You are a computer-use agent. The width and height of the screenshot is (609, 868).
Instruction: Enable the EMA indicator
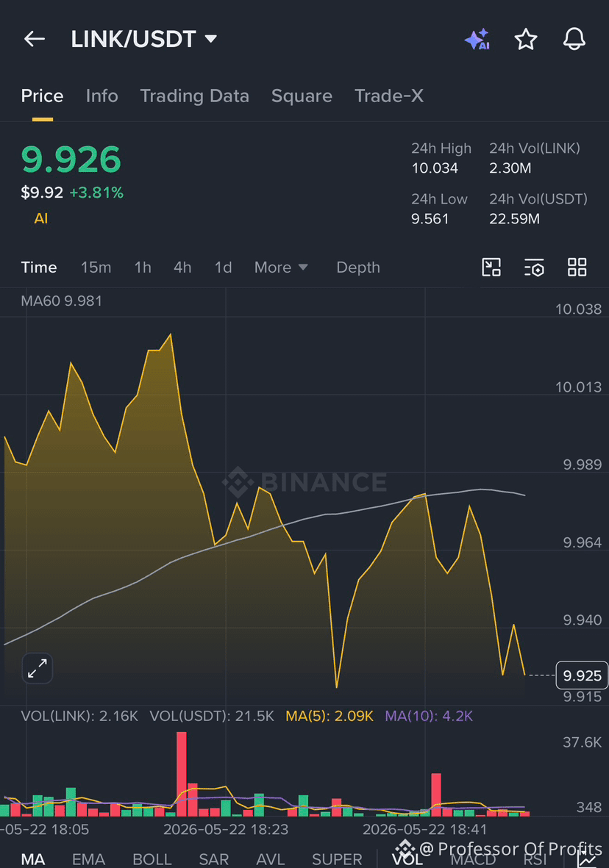click(88, 858)
